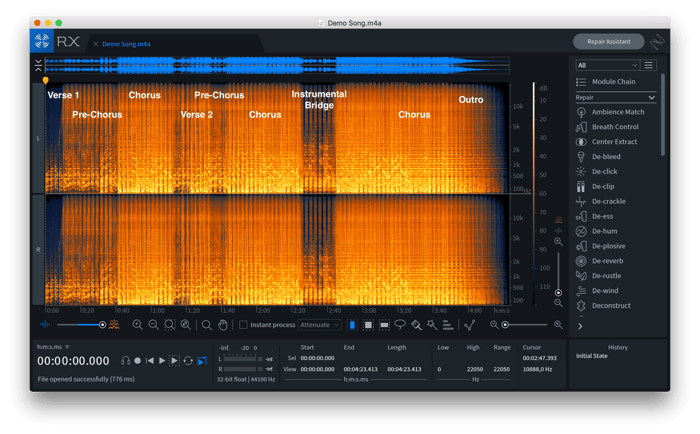Toggle headphone input monitoring
Screen dimensions: 700x434
tap(125, 361)
